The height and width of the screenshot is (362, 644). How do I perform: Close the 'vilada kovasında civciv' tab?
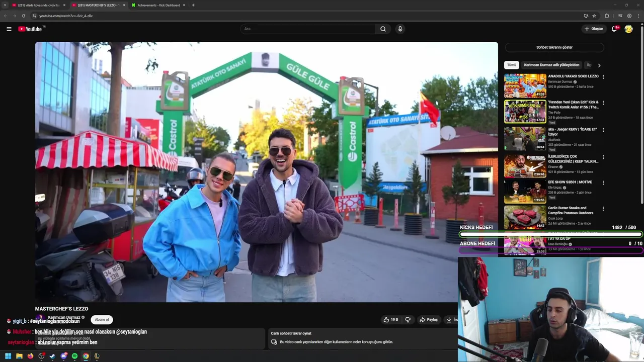pos(64,5)
